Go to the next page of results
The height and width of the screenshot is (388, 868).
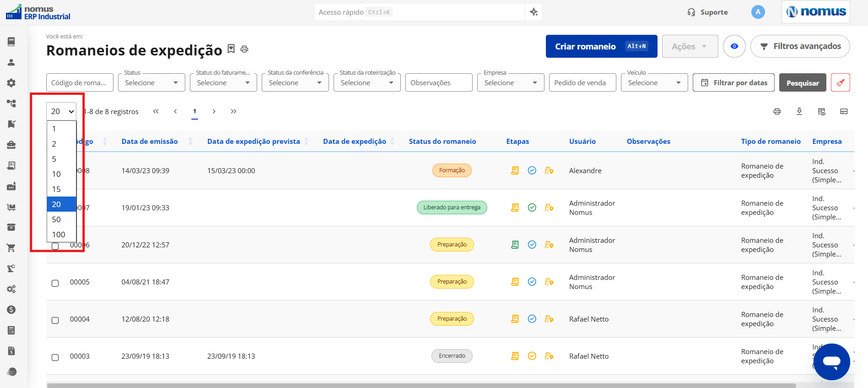pyautogui.click(x=214, y=111)
